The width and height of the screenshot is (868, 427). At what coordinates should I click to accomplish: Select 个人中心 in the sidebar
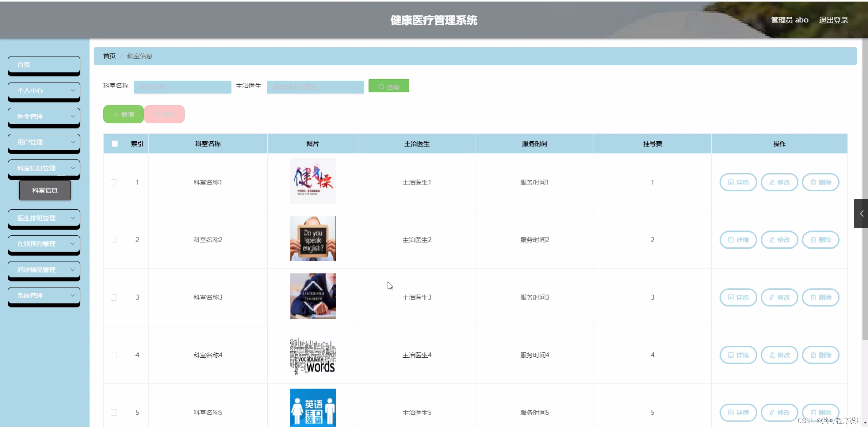click(43, 90)
